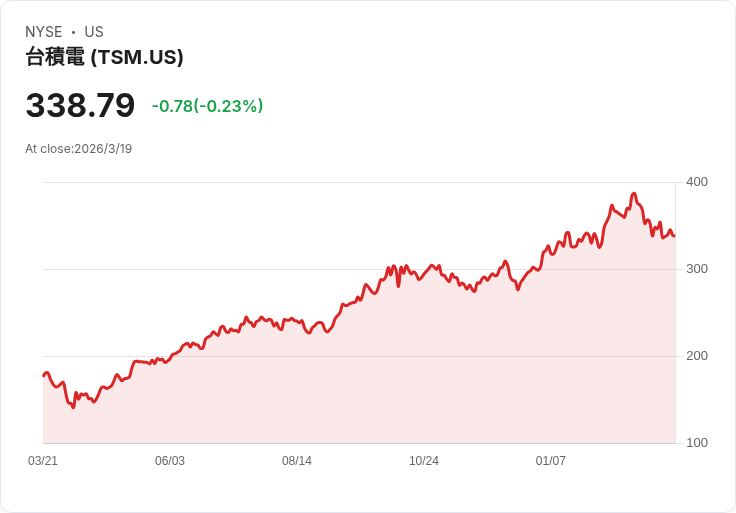The height and width of the screenshot is (513, 736).
Task: Click the rightmost end of the price line
Action: pyautogui.click(x=674, y=236)
